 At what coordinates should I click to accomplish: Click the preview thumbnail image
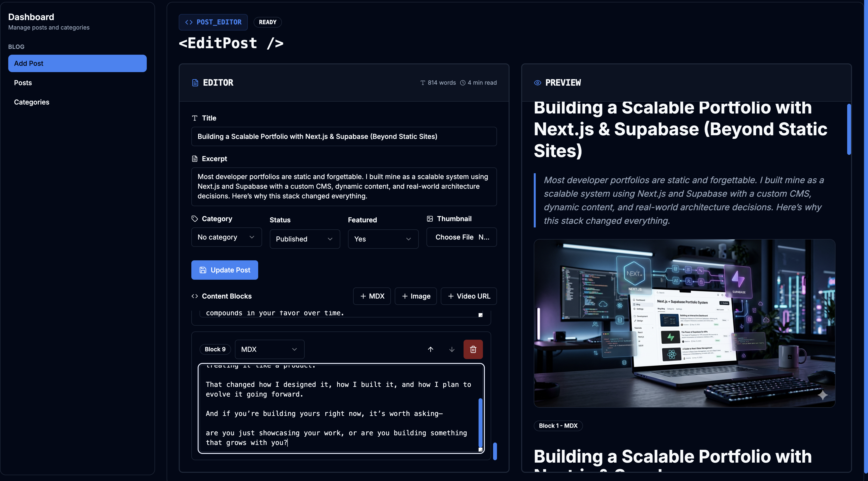point(684,323)
